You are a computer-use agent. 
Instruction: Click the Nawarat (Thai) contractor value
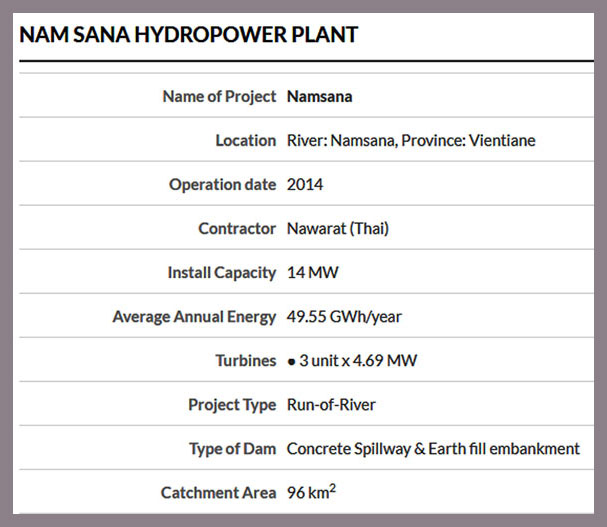pyautogui.click(x=338, y=228)
